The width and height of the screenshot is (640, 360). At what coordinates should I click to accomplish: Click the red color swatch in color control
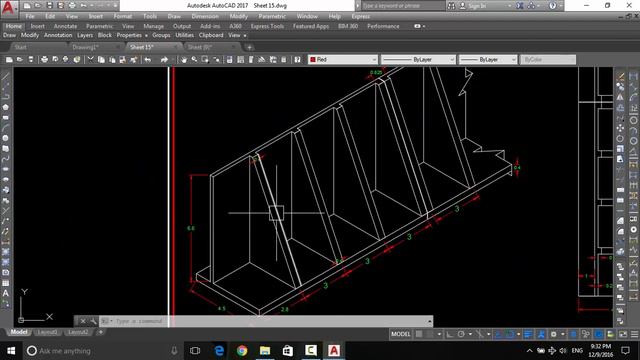[x=313, y=60]
